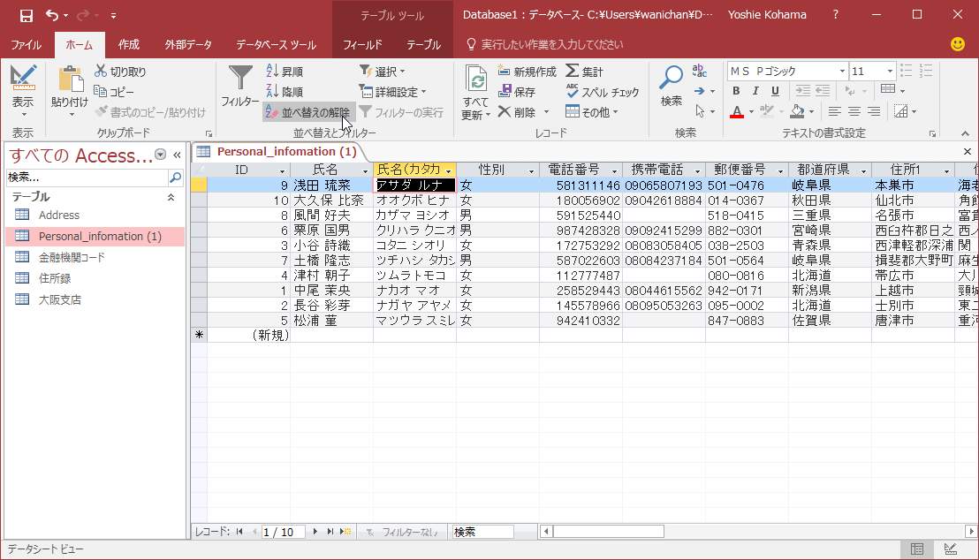
Task: Open the ファイル tab
Action: [27, 45]
